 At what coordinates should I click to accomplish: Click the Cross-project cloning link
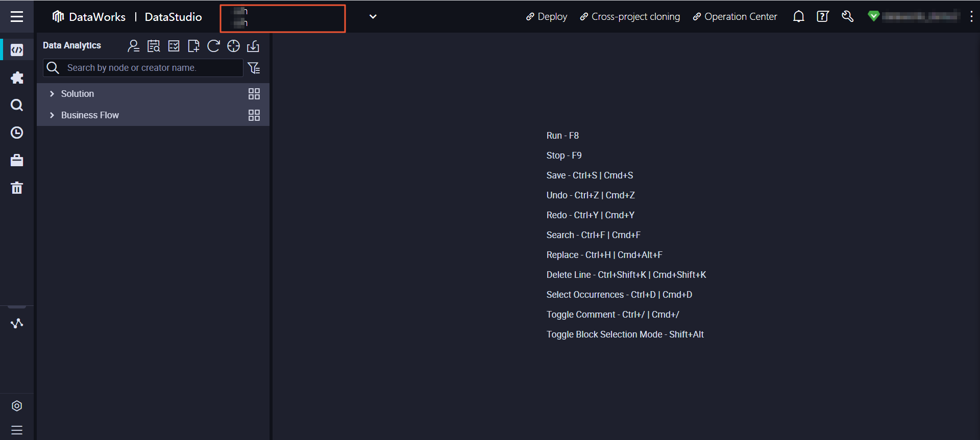630,17
